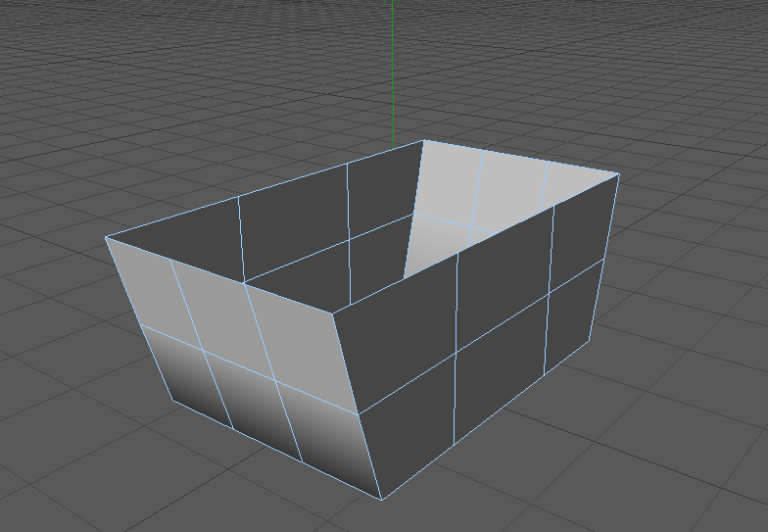The image size is (768, 532).
Task: Select the front top corner vertex joining both outer sides
Action: pyautogui.click(x=333, y=313)
